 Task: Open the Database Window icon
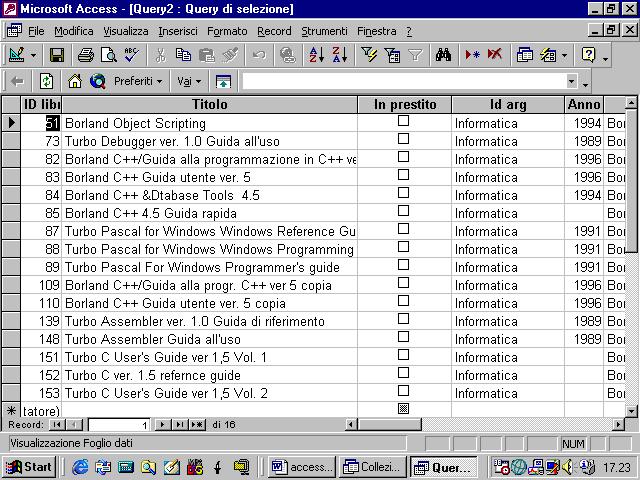pyautogui.click(x=524, y=55)
